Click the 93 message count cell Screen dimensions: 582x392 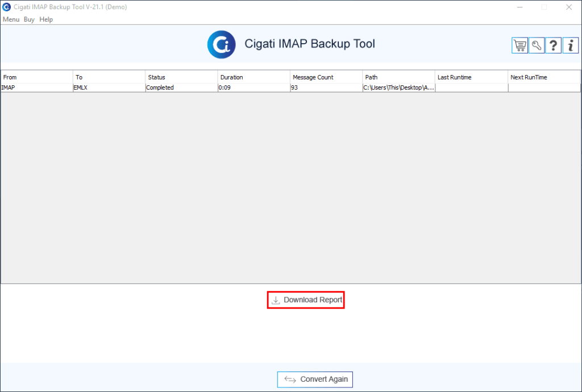click(326, 87)
